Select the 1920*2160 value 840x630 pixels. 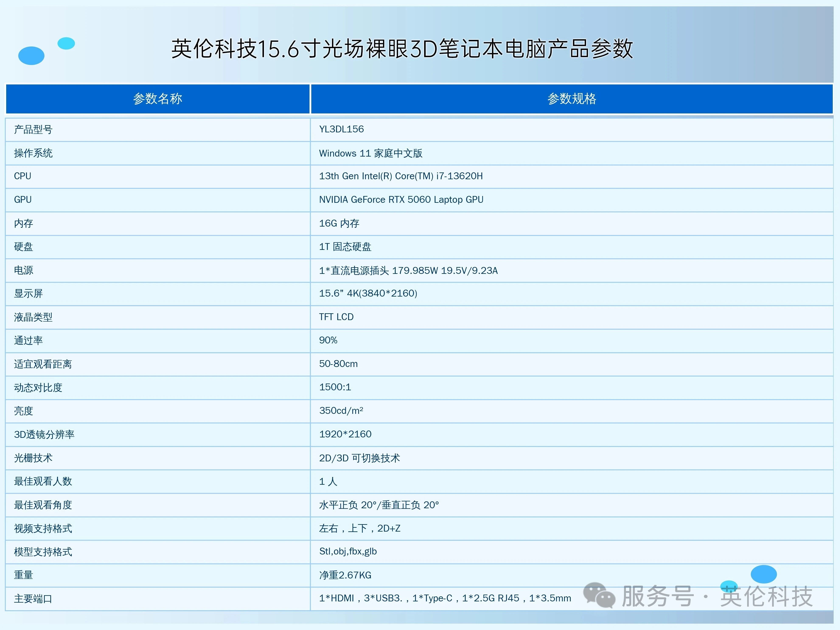tap(345, 434)
